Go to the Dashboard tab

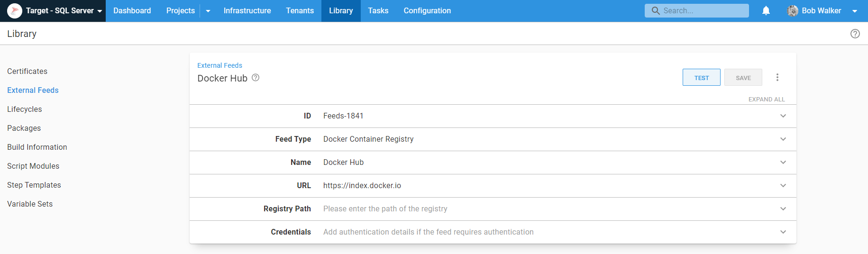coord(132,10)
